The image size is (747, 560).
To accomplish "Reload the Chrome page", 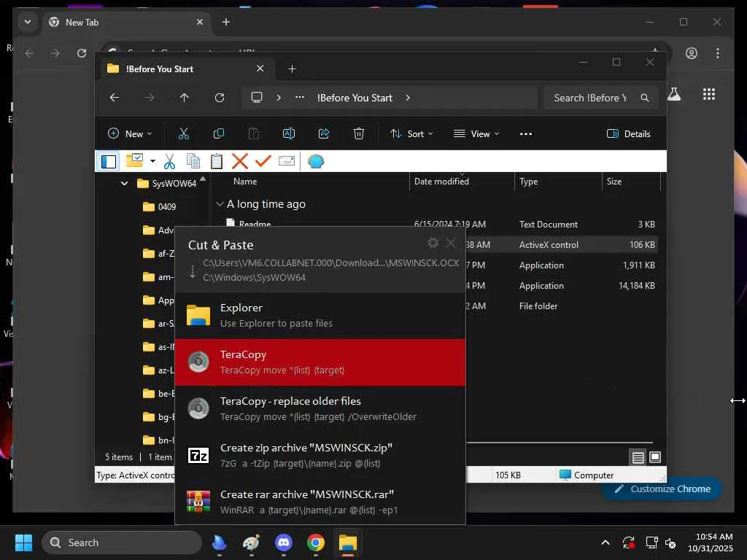I will 82,53.
